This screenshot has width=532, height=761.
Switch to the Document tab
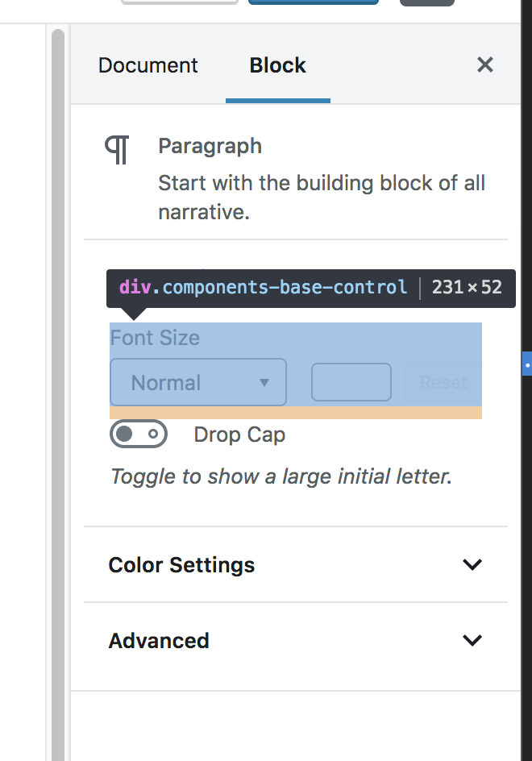148,65
